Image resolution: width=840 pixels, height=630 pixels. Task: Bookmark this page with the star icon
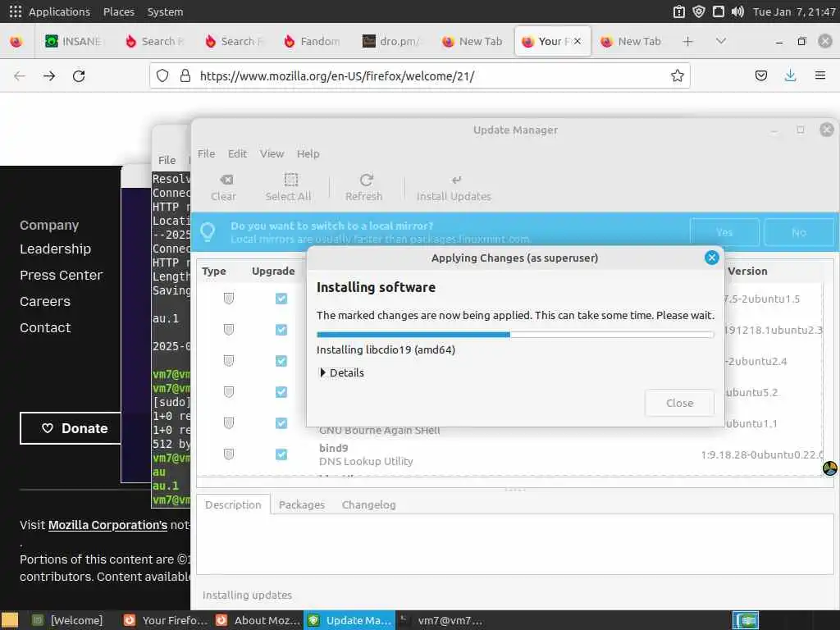pos(677,76)
